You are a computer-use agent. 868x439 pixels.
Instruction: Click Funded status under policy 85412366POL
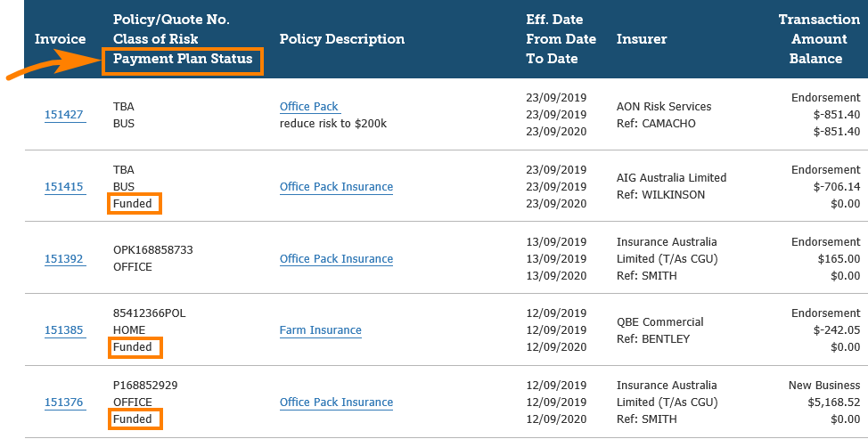132,347
